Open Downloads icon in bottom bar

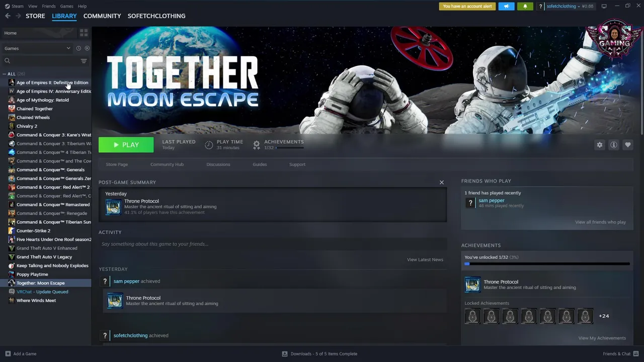tap(285, 354)
